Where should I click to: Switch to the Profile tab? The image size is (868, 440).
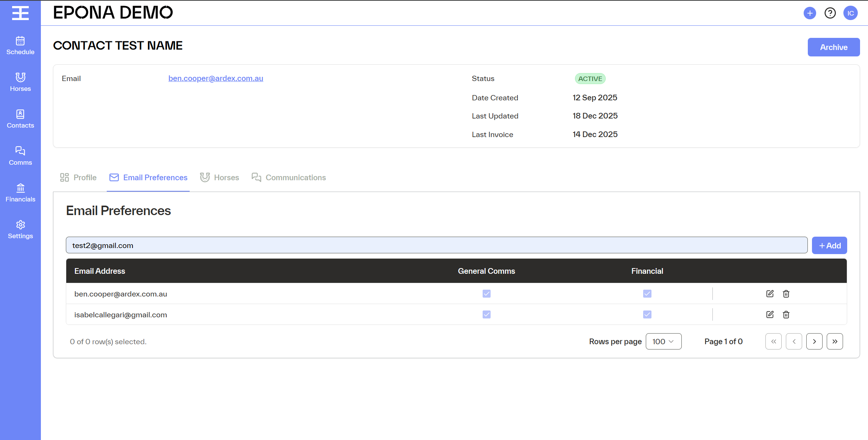pos(79,178)
